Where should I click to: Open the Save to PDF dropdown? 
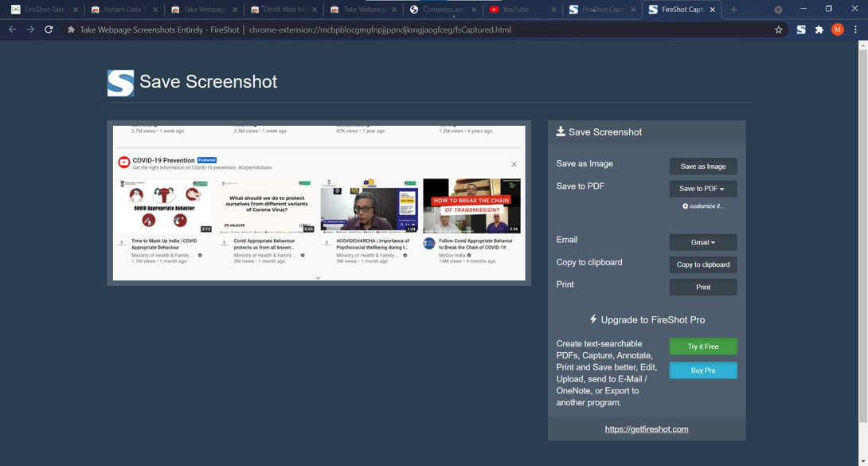[x=703, y=189]
